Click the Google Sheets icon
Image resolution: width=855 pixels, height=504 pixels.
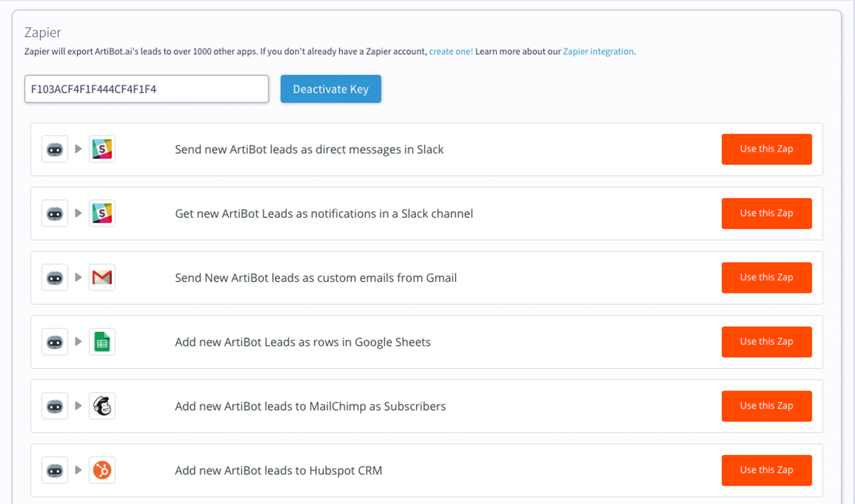tap(102, 342)
